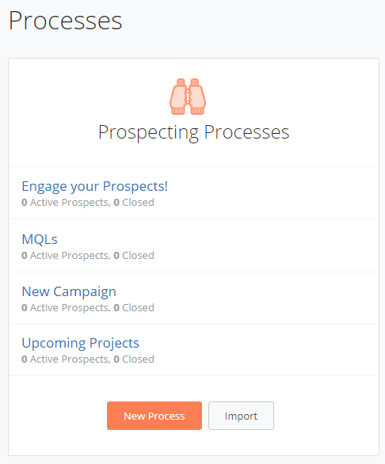The height and width of the screenshot is (464, 385).
Task: Click Active Prospects count under MQLs
Action: click(66, 255)
